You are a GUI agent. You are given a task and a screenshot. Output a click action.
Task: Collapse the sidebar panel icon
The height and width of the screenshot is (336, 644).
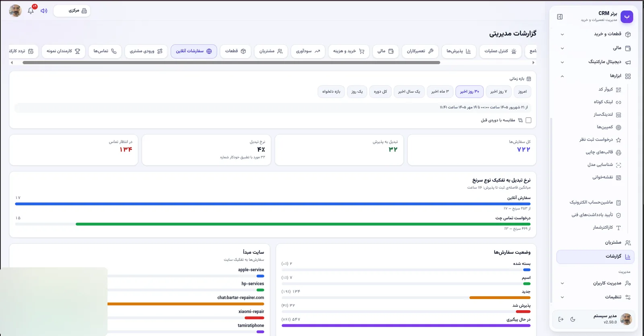tap(560, 16)
